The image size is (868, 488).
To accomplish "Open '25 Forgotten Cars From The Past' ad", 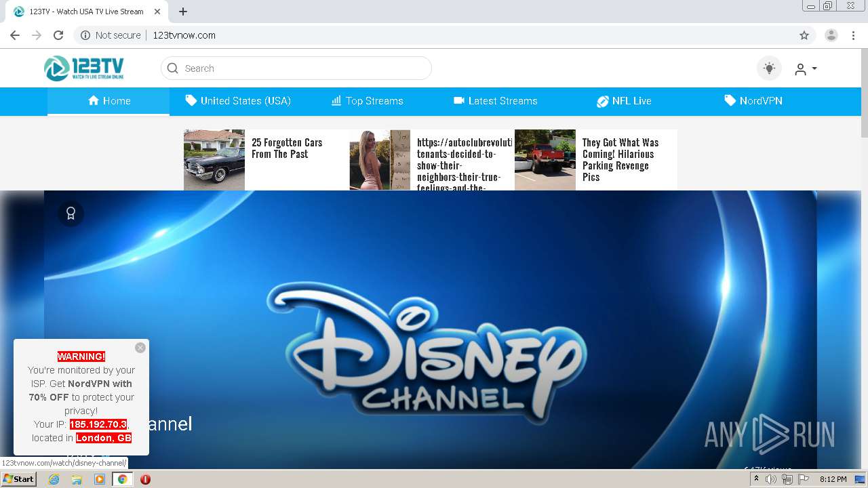I will (287, 148).
